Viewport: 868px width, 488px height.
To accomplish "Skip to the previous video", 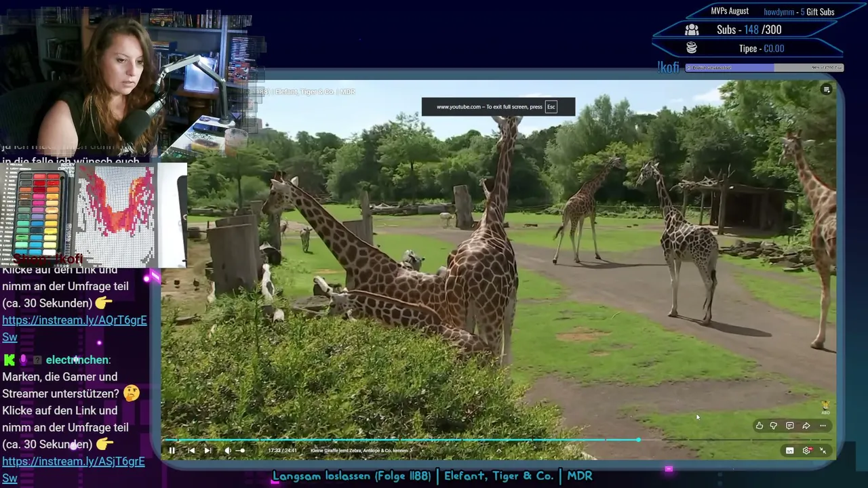I will pyautogui.click(x=191, y=450).
